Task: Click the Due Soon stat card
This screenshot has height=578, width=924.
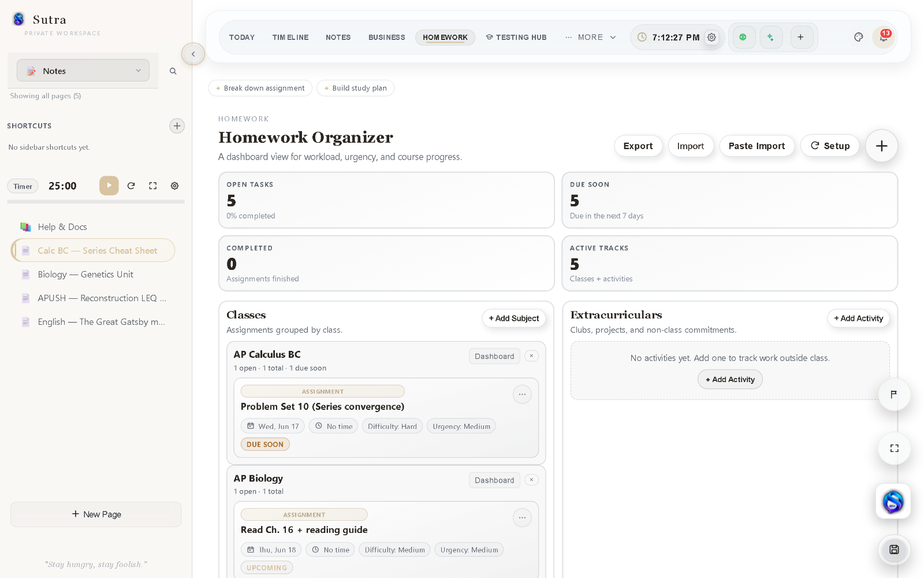Action: point(730,200)
